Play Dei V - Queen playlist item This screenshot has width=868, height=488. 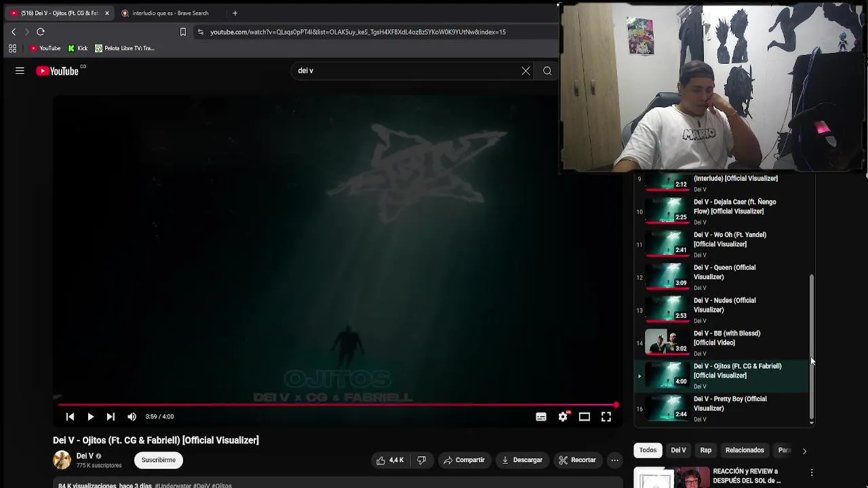pyautogui.click(x=723, y=277)
